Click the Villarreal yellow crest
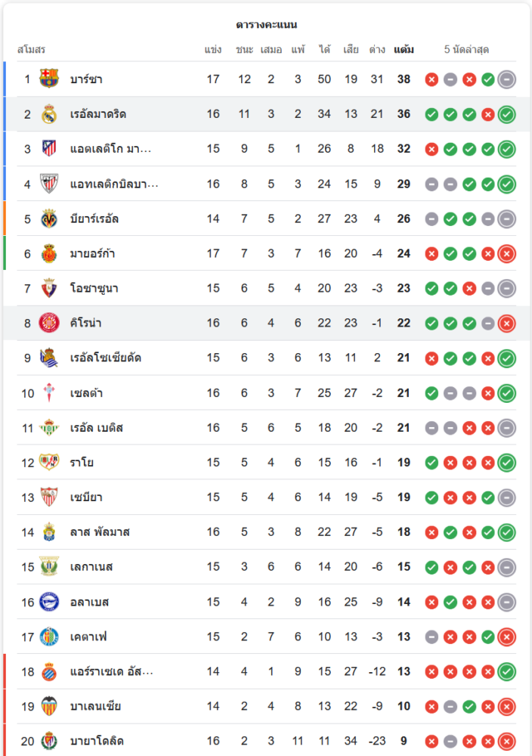Image resolution: width=532 pixels, height=756 pixels. pos(49,218)
